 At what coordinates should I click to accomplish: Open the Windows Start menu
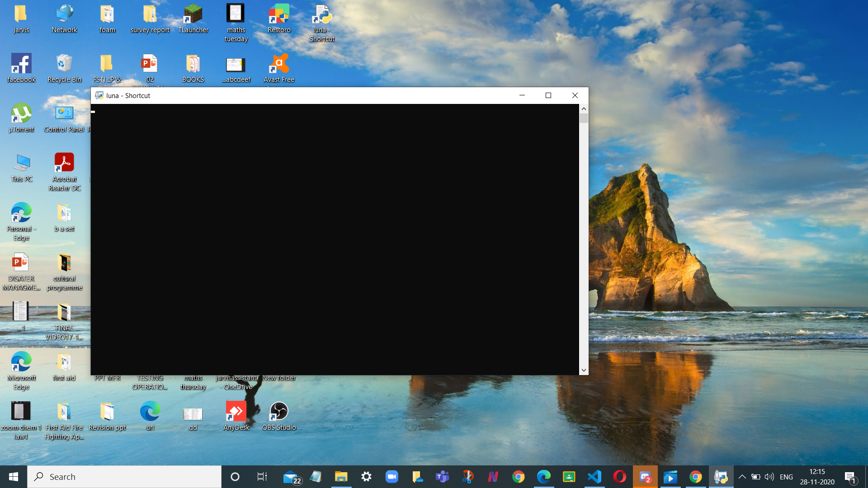[x=14, y=477]
